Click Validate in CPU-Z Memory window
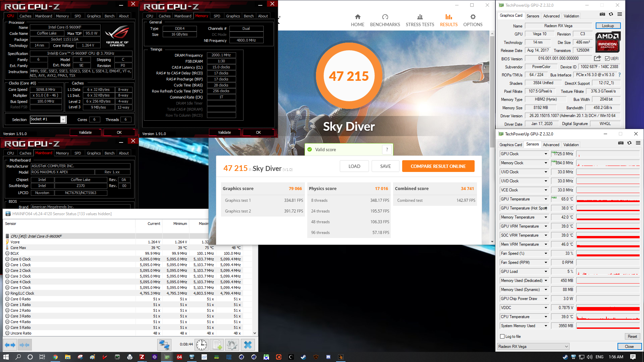The image size is (644, 362). pyautogui.click(x=224, y=132)
